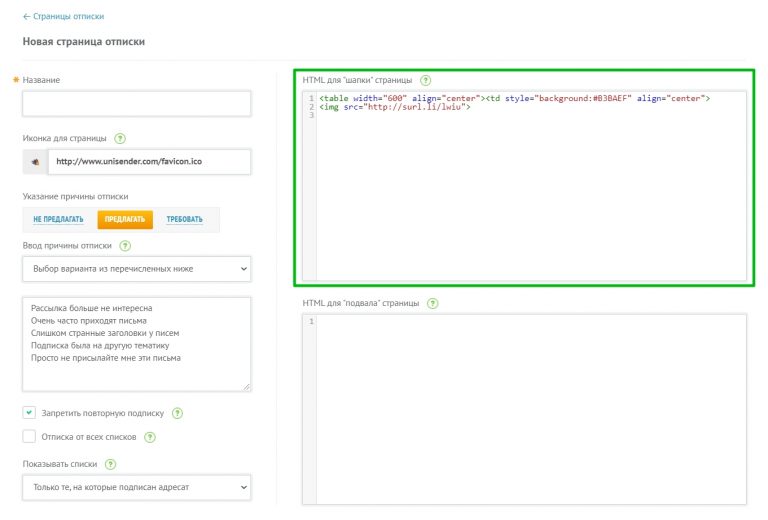Open help for Отписка от всех списков
Viewport: 768px width, 520px height.
pyautogui.click(x=150, y=437)
